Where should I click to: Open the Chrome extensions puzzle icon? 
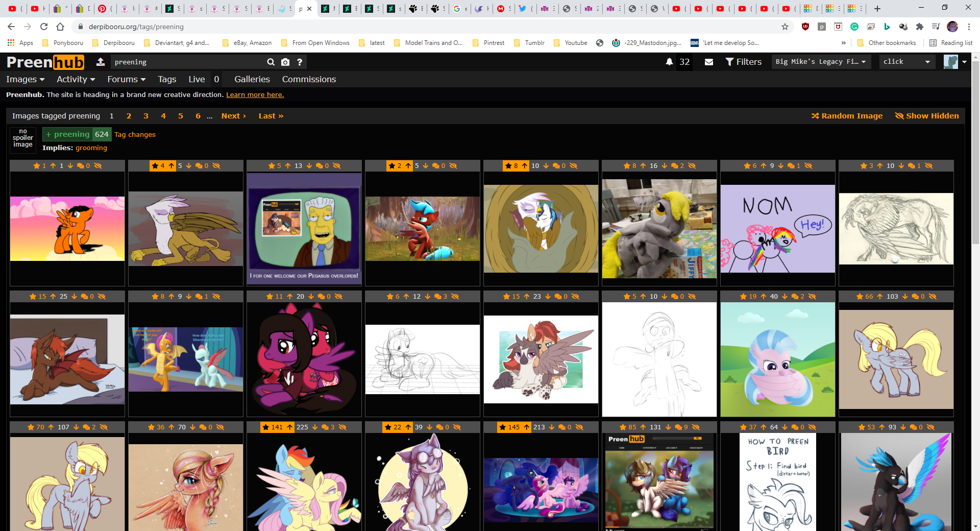point(920,27)
